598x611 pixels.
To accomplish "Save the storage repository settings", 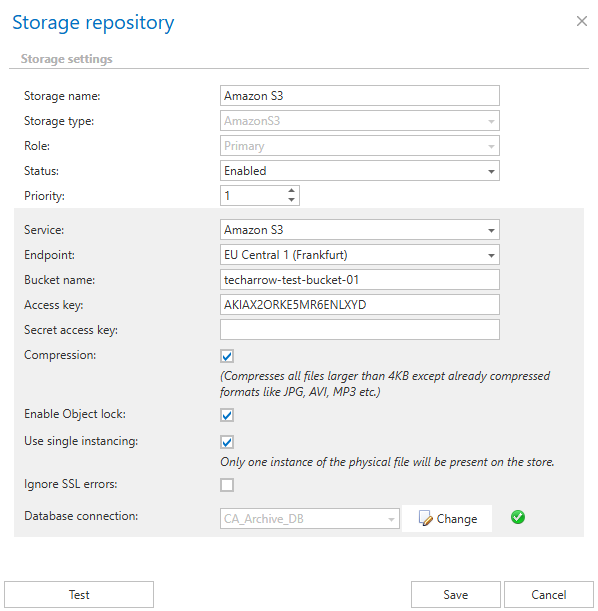I will (x=455, y=595).
